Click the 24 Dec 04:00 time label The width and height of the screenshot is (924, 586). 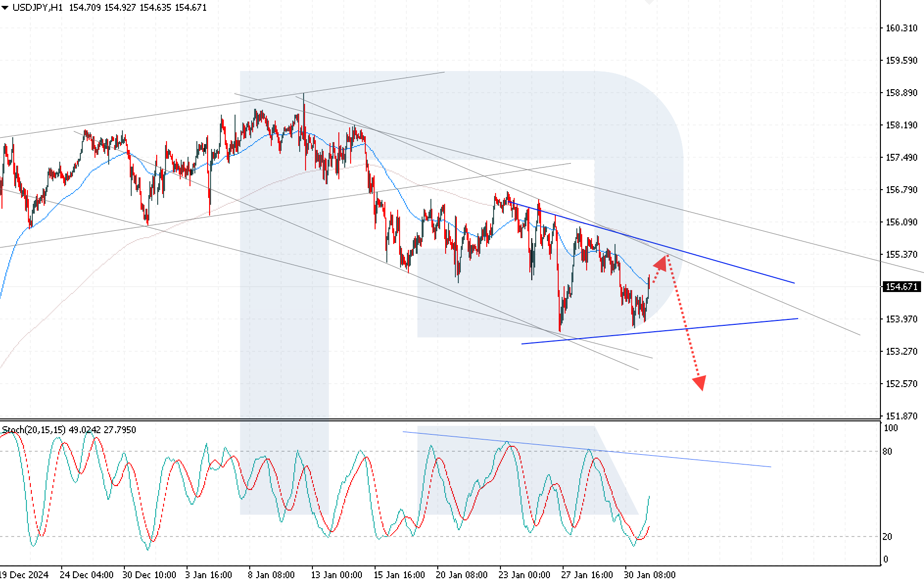87,575
